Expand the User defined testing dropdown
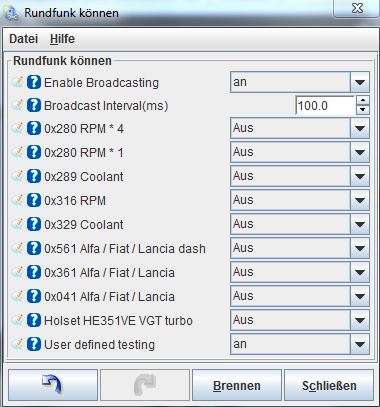Screen dimensions: 380x407 pyautogui.click(x=300, y=344)
